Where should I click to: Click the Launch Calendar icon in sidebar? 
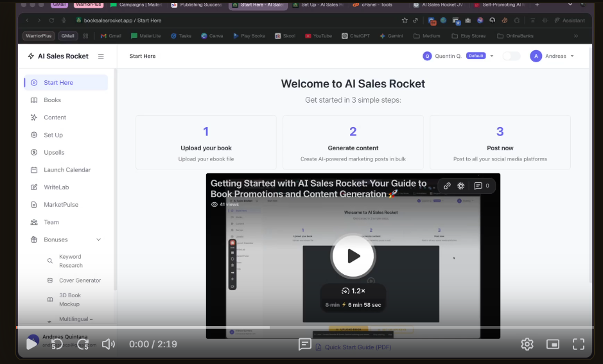pyautogui.click(x=34, y=169)
